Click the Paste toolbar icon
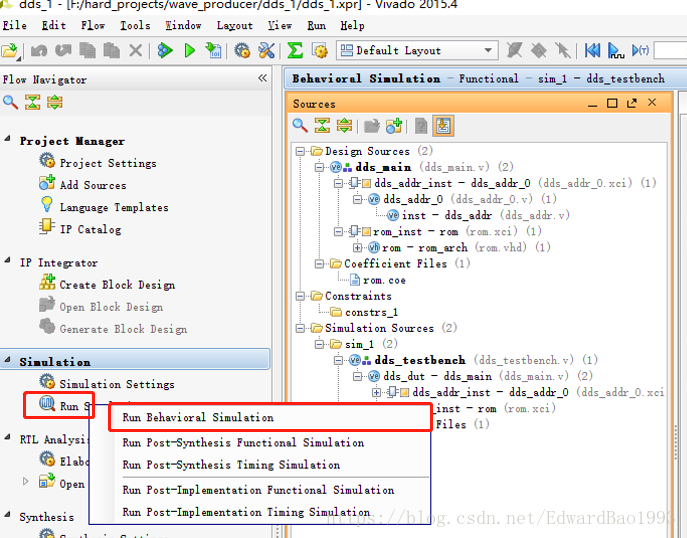The image size is (687, 538). click(112, 50)
